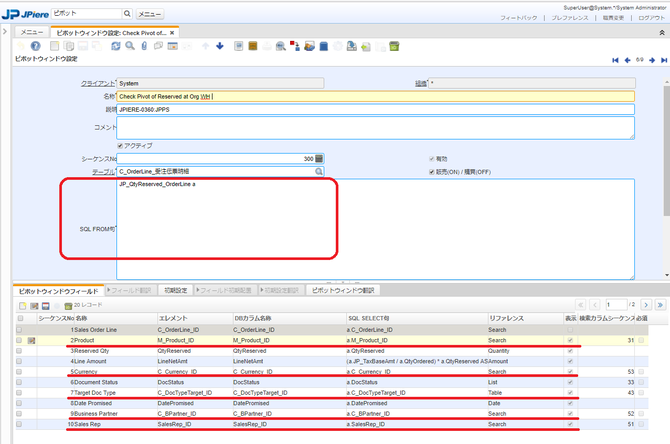Screen dimensions: 670x444
Task: Click the ログアウト link
Action: point(651,18)
